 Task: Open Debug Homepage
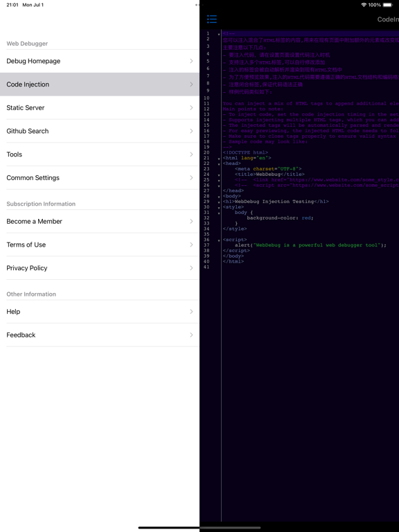coord(100,61)
